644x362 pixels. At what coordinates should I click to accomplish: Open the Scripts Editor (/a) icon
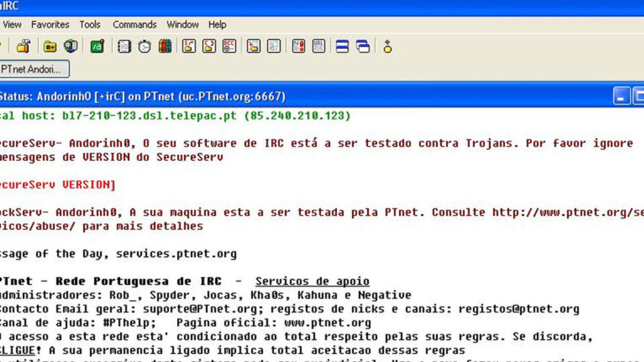click(x=97, y=46)
